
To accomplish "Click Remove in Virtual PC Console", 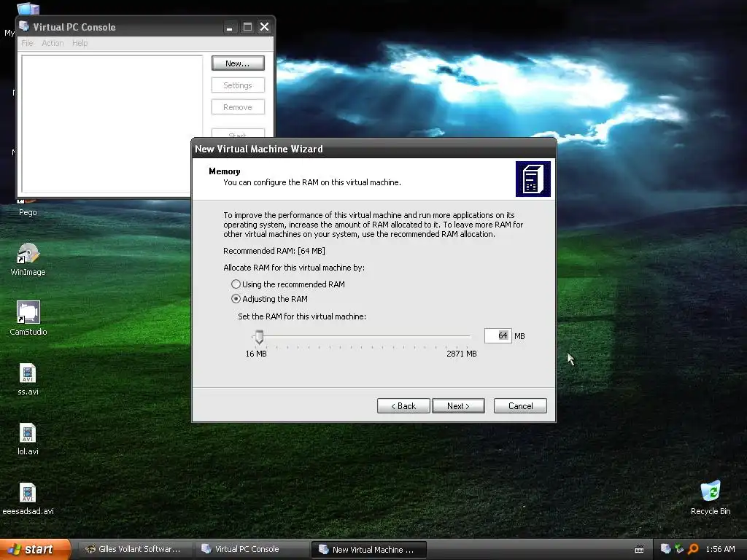I will (x=238, y=107).
